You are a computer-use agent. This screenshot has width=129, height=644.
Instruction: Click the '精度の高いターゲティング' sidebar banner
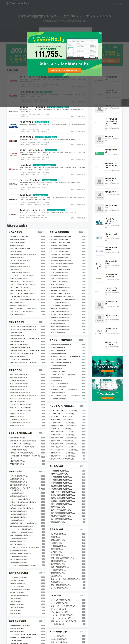[107, 366]
